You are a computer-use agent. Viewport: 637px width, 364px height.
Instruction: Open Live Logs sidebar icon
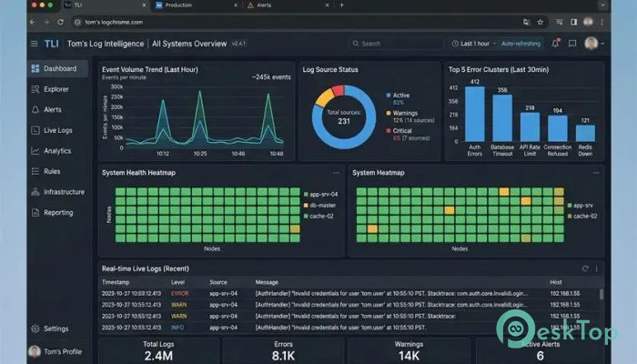click(x=35, y=130)
